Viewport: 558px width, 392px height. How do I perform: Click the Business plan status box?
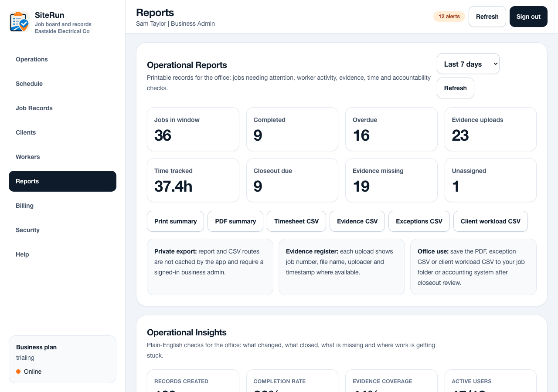(62, 359)
